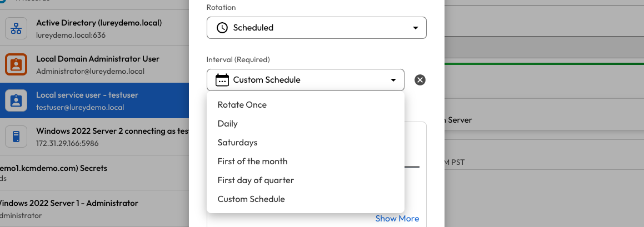Select Rotate Once from the list
644x227 pixels.
[242, 105]
